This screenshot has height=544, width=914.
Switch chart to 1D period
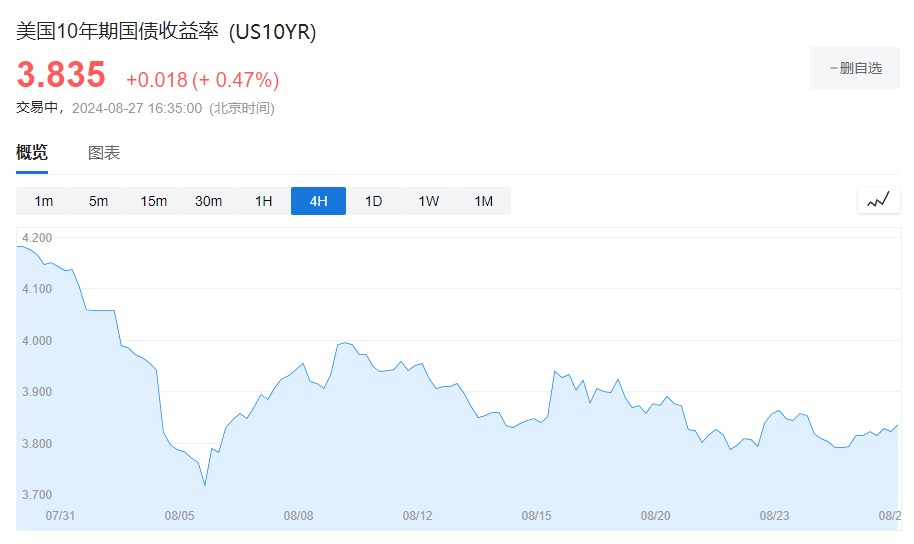tap(373, 201)
